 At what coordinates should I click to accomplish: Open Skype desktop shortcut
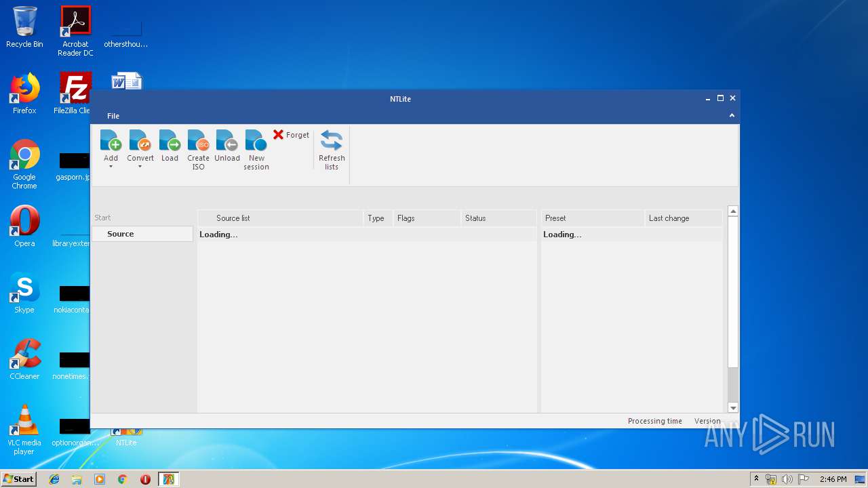24,293
